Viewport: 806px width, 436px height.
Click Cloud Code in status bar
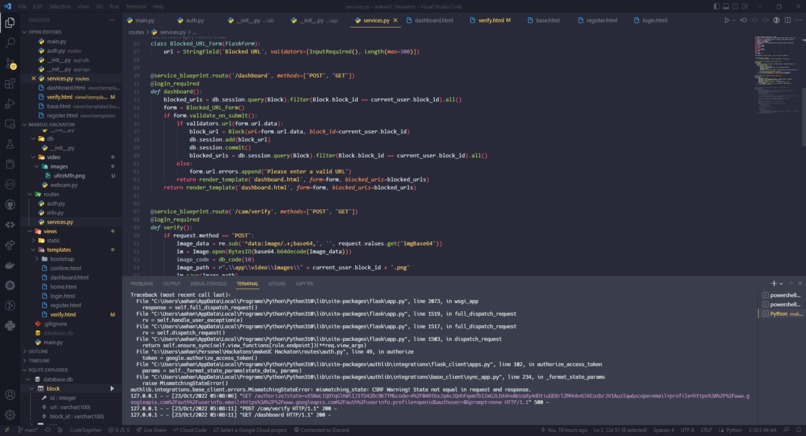coord(190,430)
